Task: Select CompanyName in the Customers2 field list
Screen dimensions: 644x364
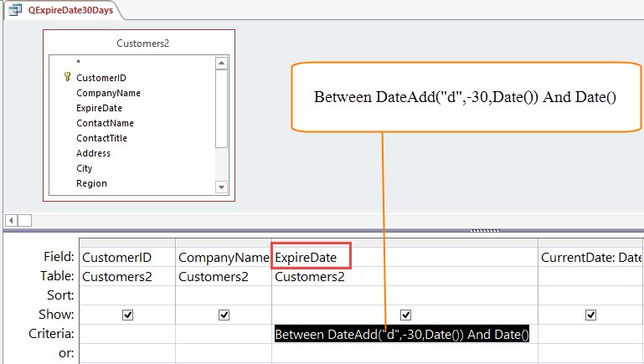Action: point(108,93)
